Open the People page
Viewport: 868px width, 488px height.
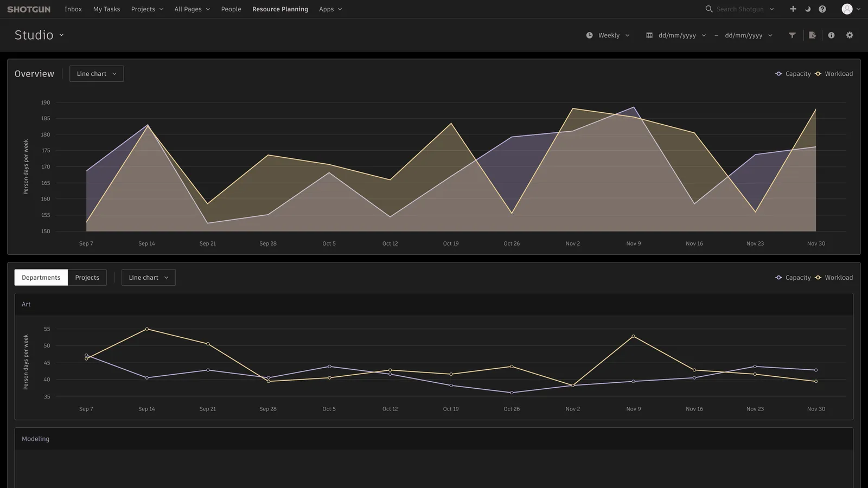(231, 9)
